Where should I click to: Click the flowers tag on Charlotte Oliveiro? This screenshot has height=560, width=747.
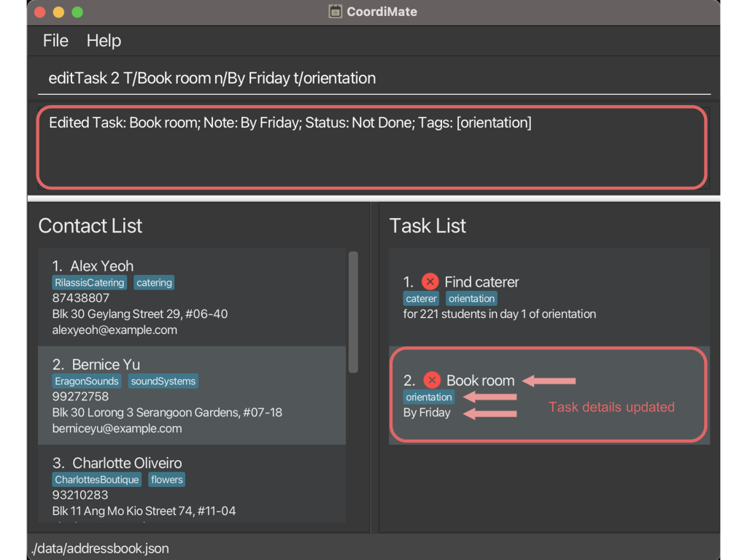click(167, 480)
